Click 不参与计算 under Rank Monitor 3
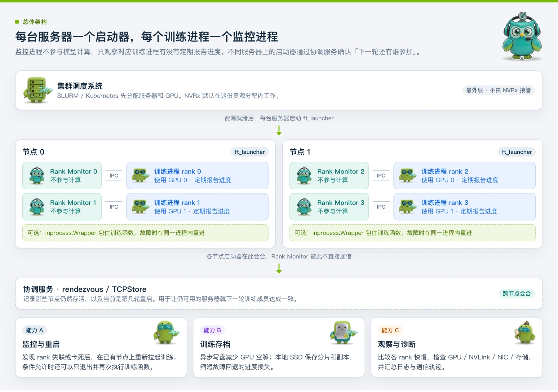This screenshot has height=392, width=558. (x=333, y=211)
